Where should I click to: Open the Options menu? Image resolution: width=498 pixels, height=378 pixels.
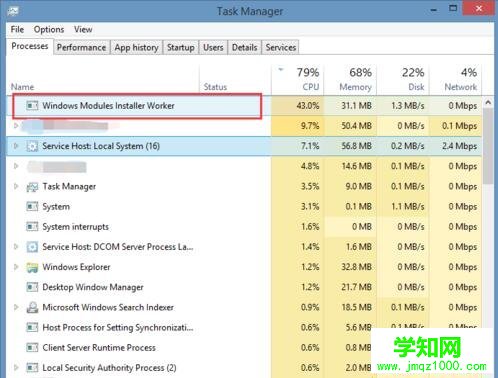[x=49, y=30]
